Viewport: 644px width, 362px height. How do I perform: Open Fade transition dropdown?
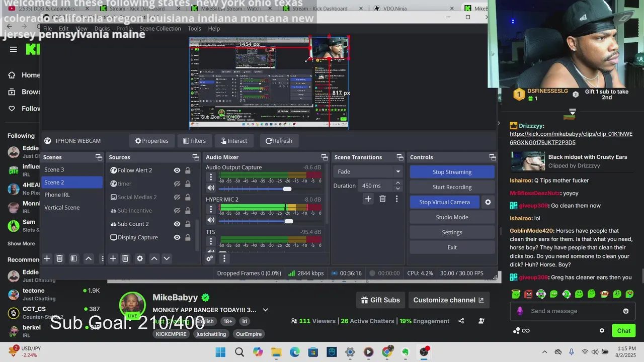click(368, 171)
